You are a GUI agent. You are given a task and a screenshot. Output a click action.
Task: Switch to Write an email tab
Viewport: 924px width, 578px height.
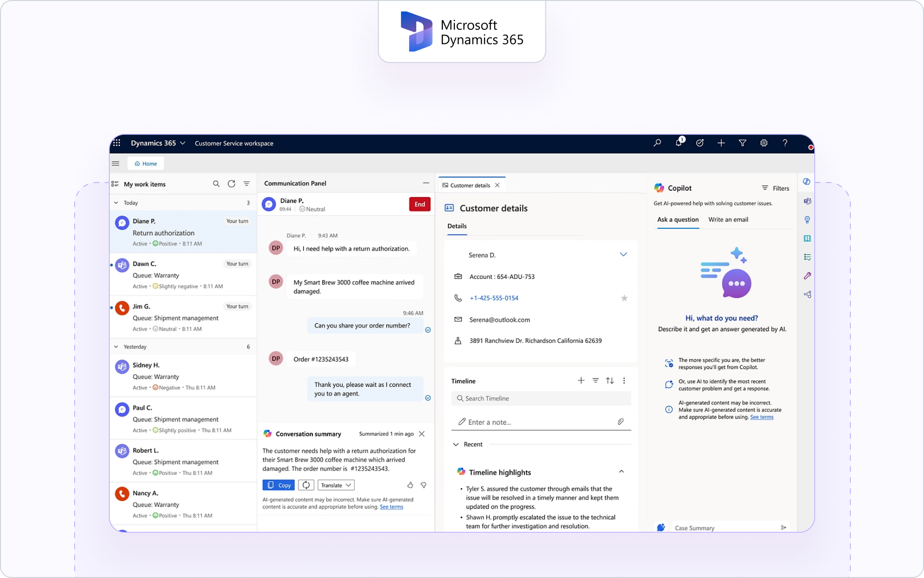[x=728, y=220]
